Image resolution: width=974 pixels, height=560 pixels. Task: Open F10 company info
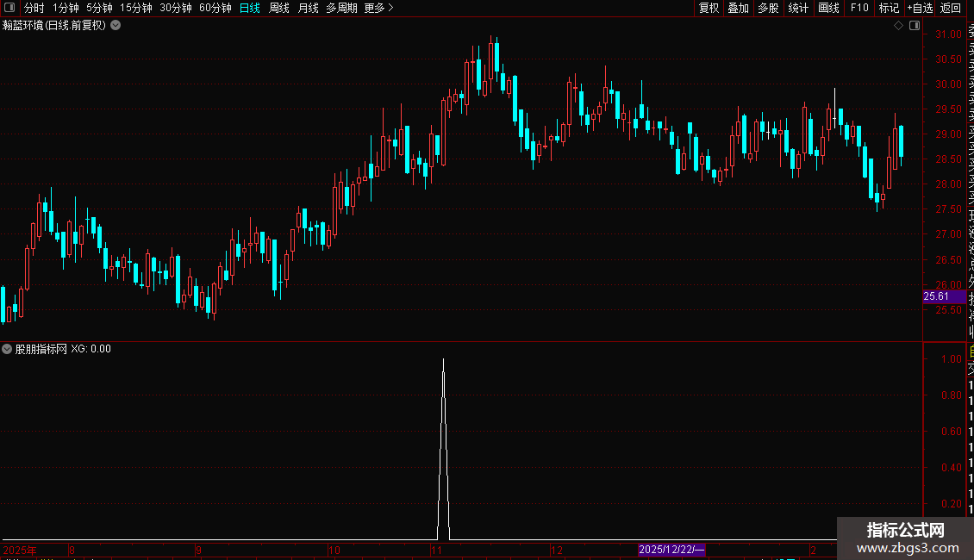coord(859,8)
